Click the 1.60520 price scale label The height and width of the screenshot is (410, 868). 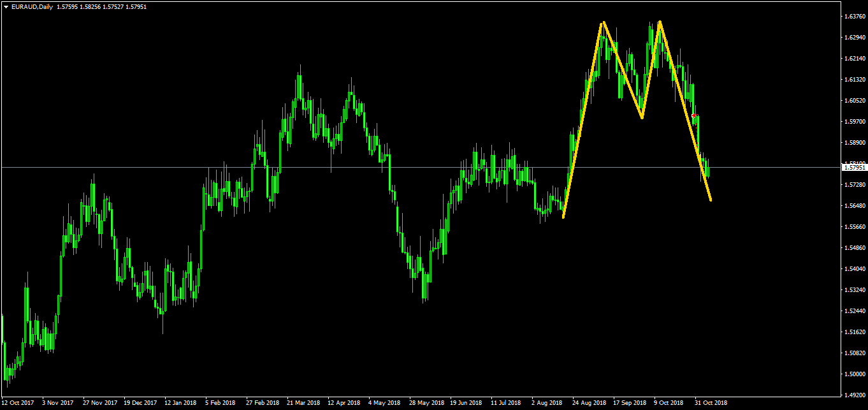click(x=853, y=101)
